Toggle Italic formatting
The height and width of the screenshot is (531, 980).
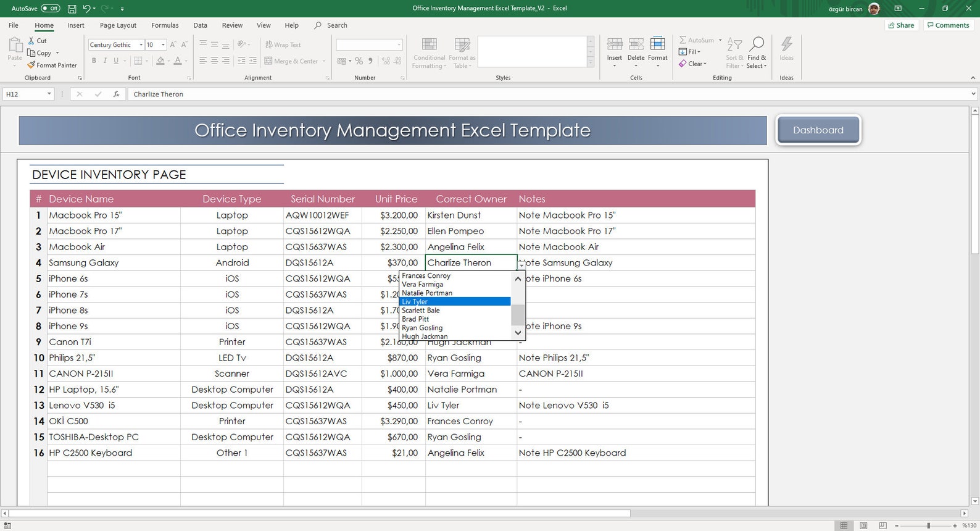(x=105, y=61)
